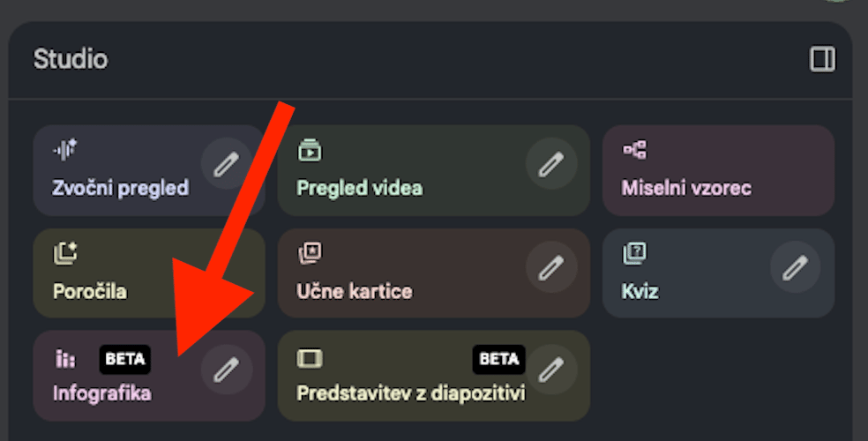Click the audio waveform icon on Zvočni pregled
The height and width of the screenshot is (441, 868).
[65, 150]
